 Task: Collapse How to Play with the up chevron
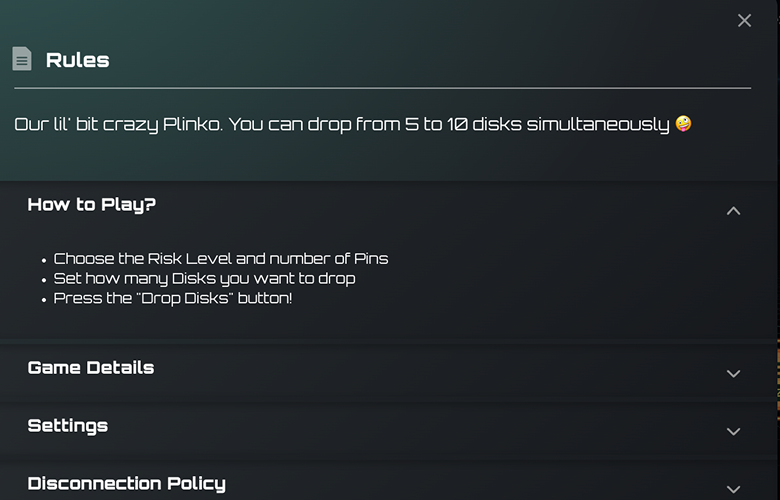pos(733,211)
